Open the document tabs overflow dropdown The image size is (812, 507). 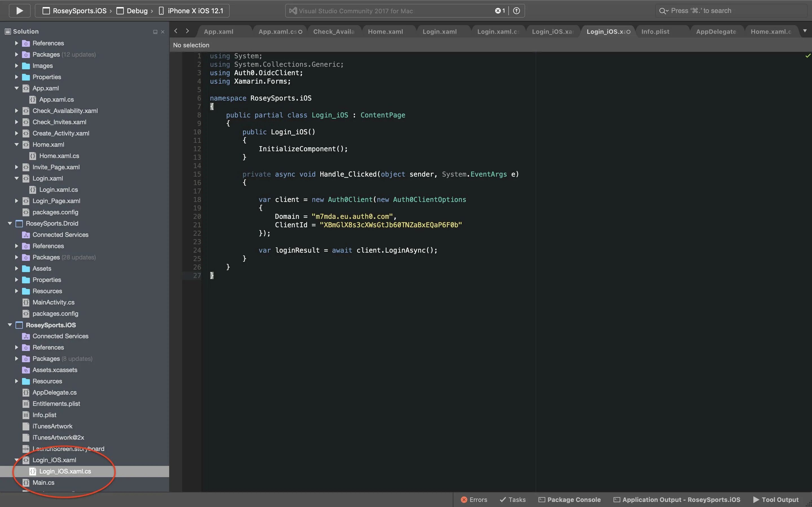(x=805, y=31)
